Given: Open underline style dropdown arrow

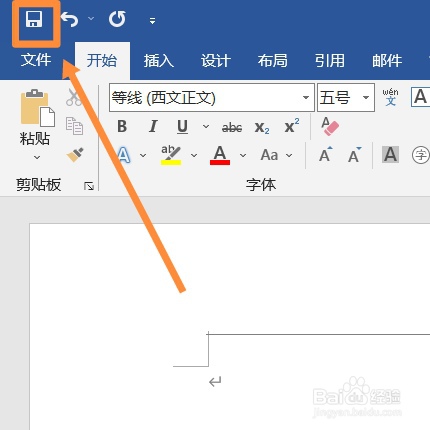Looking at the screenshot, I should (x=206, y=127).
